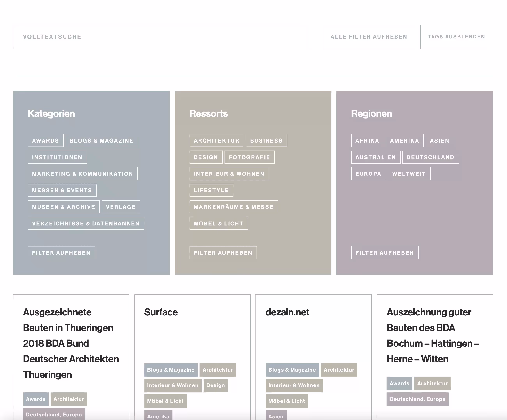The width and height of the screenshot is (507, 420).
Task: Activate Messen & Events filter
Action: coord(62,190)
